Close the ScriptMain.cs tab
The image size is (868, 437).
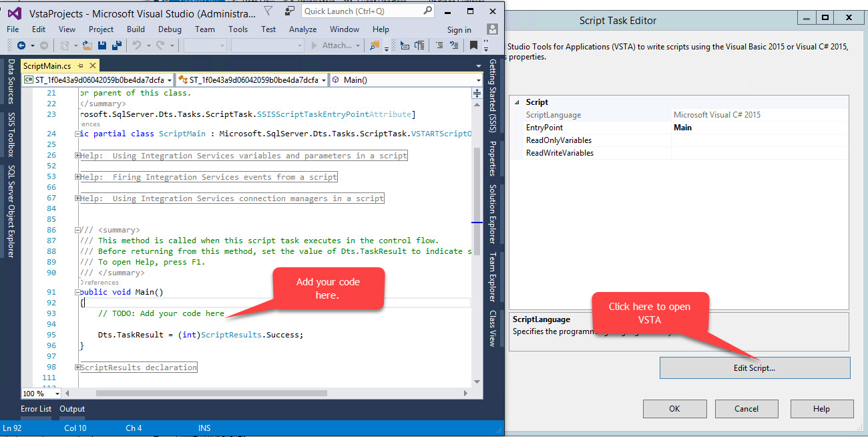(x=93, y=65)
